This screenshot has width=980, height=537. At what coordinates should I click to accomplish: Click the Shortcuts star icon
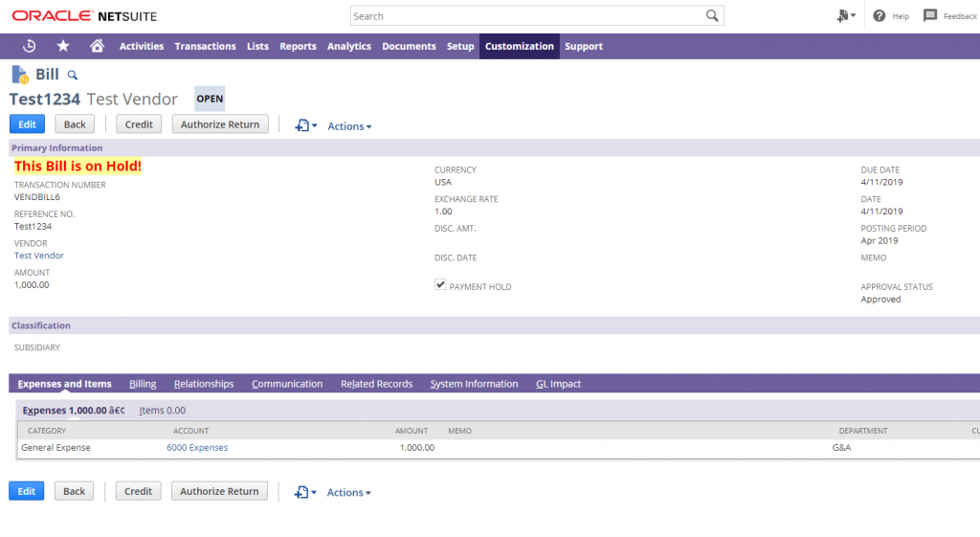pyautogui.click(x=63, y=46)
